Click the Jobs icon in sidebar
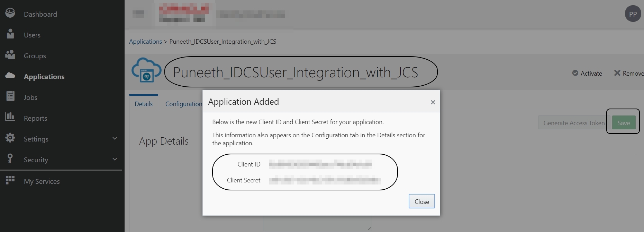This screenshot has width=644, height=232. tap(10, 96)
